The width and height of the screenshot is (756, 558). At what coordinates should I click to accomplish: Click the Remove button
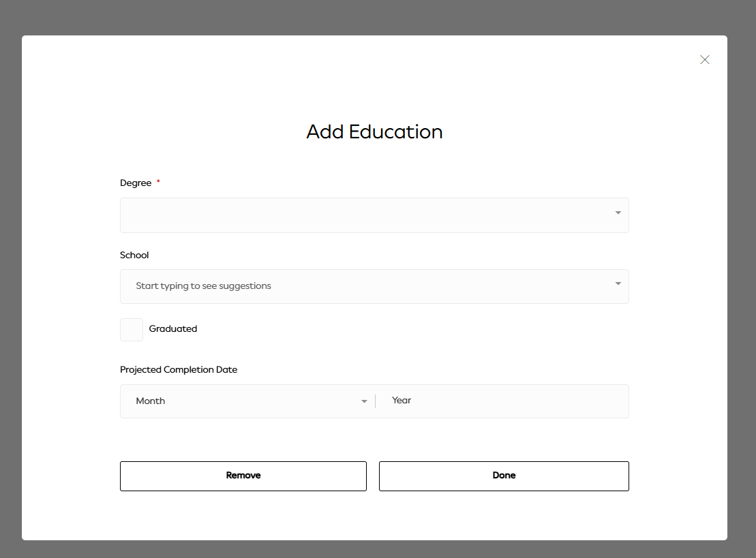click(243, 476)
